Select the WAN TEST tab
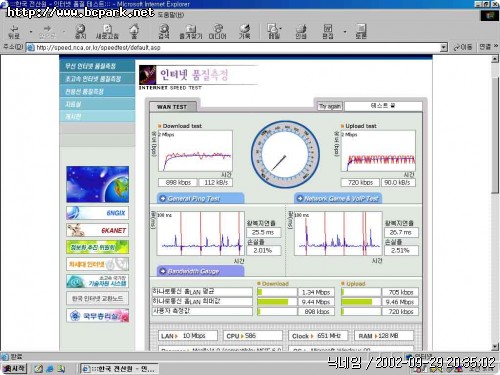 coord(173,107)
